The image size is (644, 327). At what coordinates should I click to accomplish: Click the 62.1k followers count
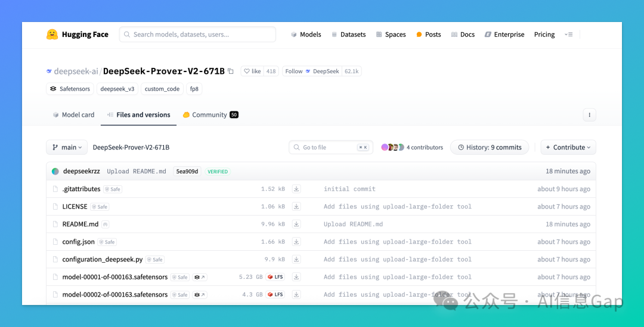tap(352, 71)
